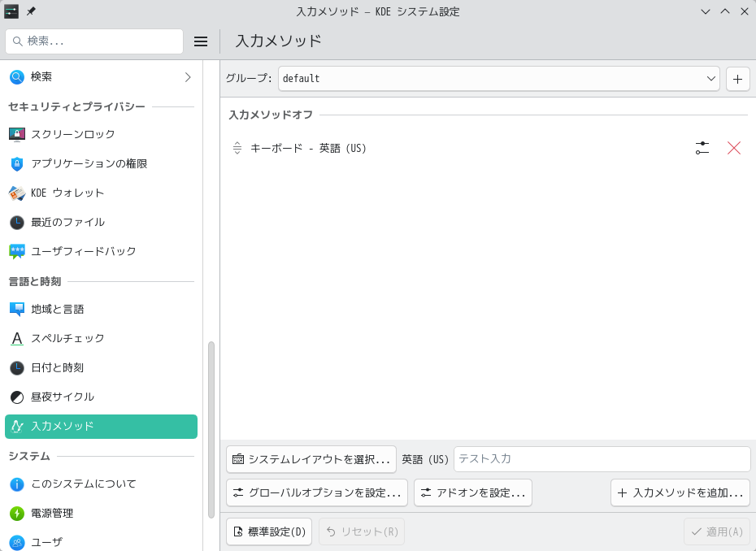Configure the キーボード - 英語 (US) entry
The height and width of the screenshot is (551, 756).
[x=702, y=148]
